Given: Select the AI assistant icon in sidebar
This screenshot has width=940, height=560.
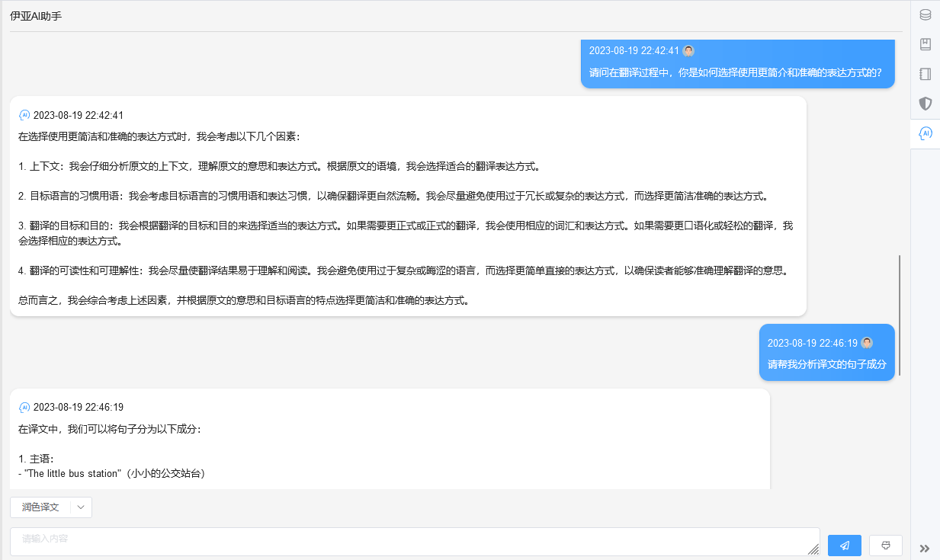Looking at the screenshot, I should 926,133.
